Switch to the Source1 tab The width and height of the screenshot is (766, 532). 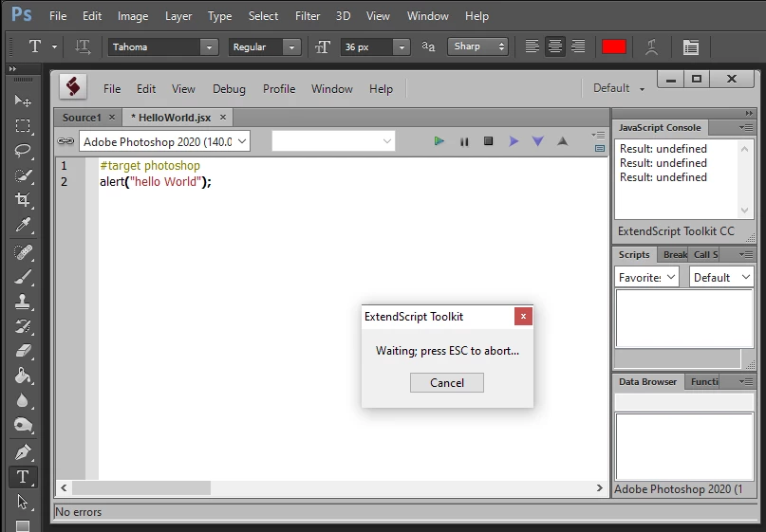pyautogui.click(x=82, y=118)
